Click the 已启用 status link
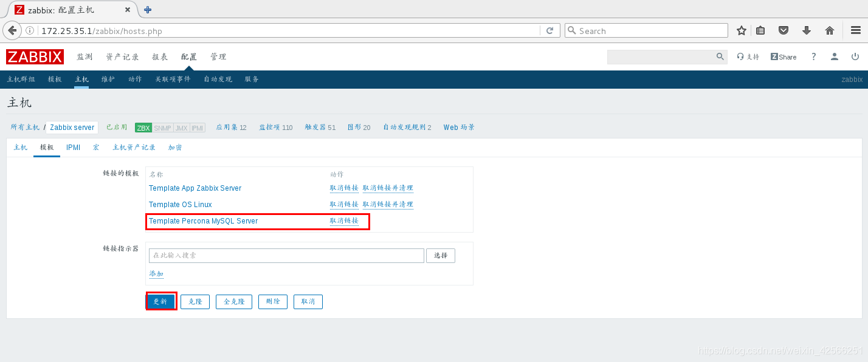Screen dimensions: 868x362 [117, 127]
